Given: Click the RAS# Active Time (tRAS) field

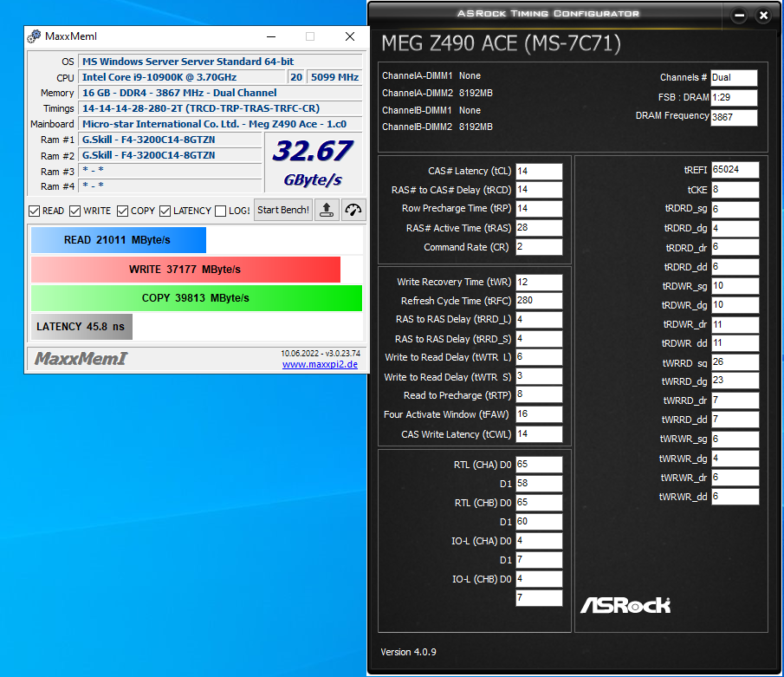Looking at the screenshot, I should pyautogui.click(x=539, y=228).
